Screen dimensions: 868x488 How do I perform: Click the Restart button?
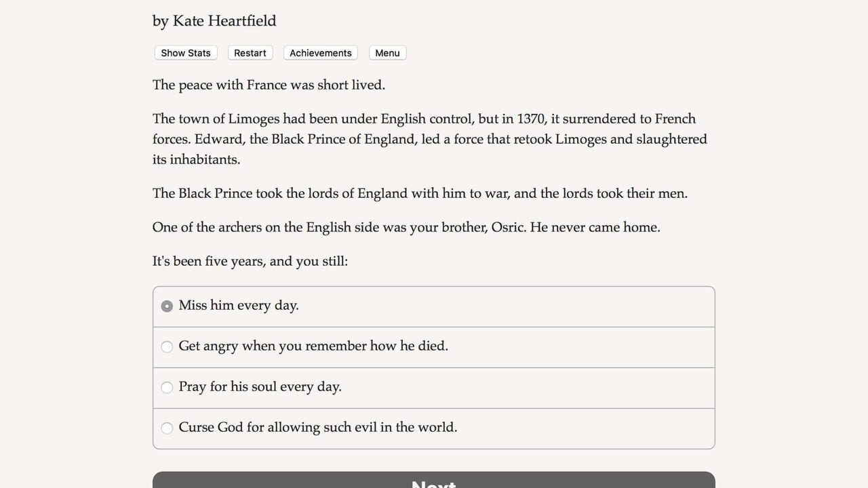250,53
